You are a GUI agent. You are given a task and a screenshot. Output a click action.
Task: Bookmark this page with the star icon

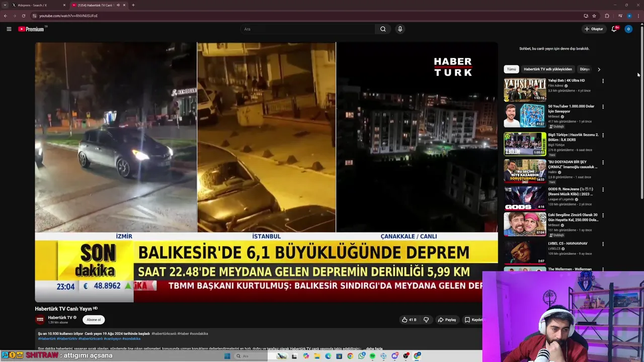[x=594, y=16]
